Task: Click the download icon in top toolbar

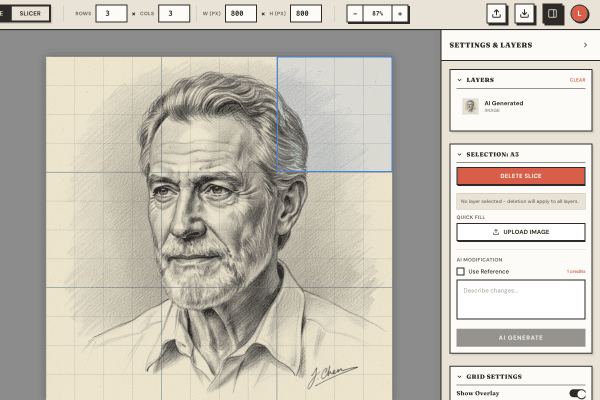Action: [x=524, y=14]
